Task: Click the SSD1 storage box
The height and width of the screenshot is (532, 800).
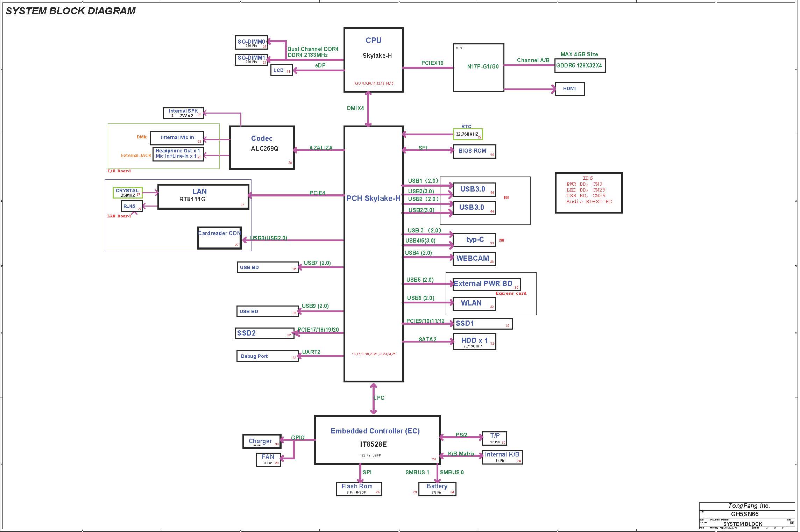Action: pyautogui.click(x=483, y=324)
